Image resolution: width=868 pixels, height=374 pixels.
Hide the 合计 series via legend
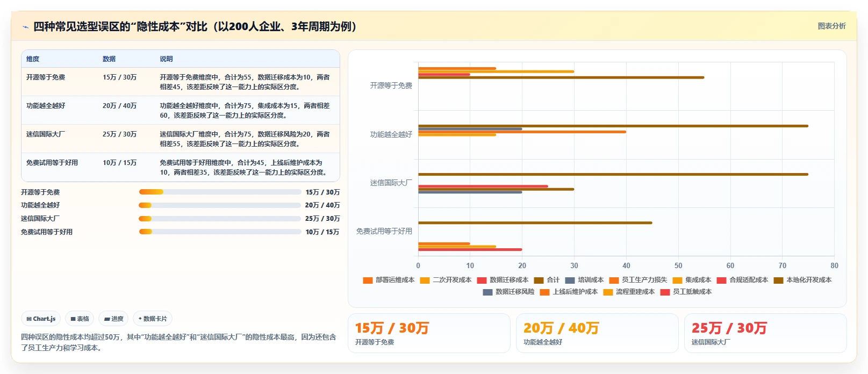(x=547, y=280)
